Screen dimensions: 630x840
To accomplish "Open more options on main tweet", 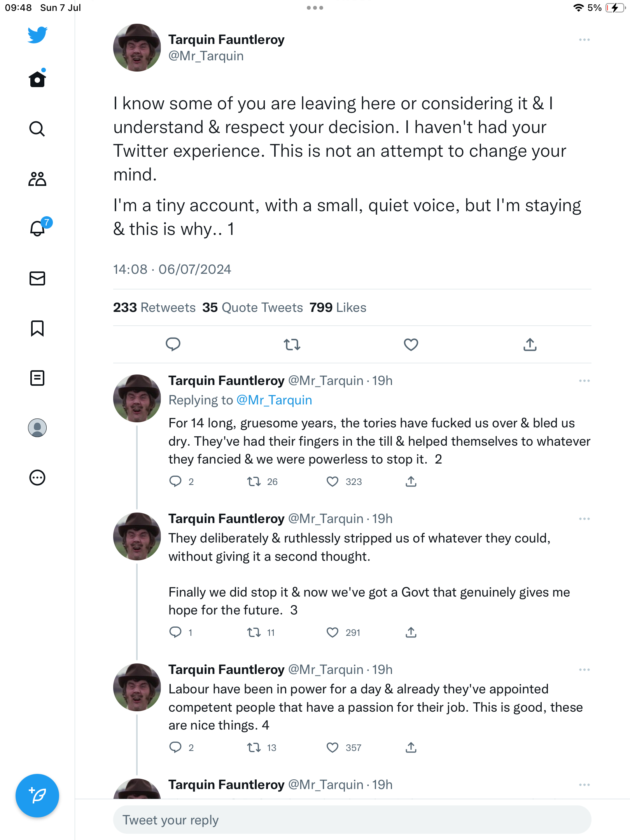I will pyautogui.click(x=584, y=40).
